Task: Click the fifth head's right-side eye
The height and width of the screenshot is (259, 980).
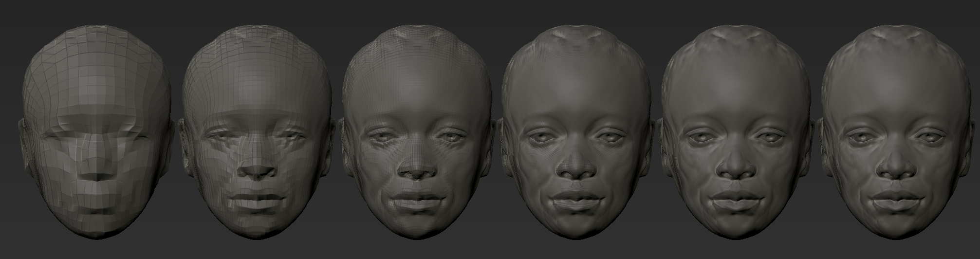Action: click(x=768, y=137)
